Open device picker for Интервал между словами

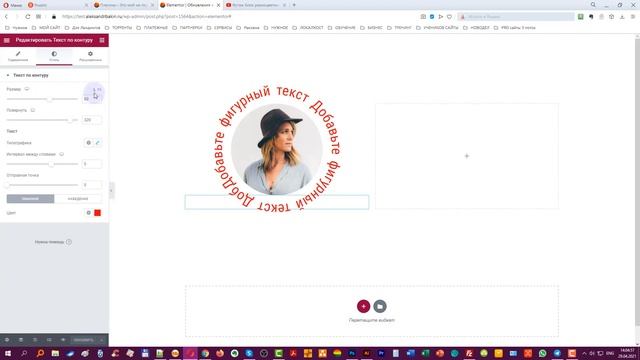coord(62,154)
